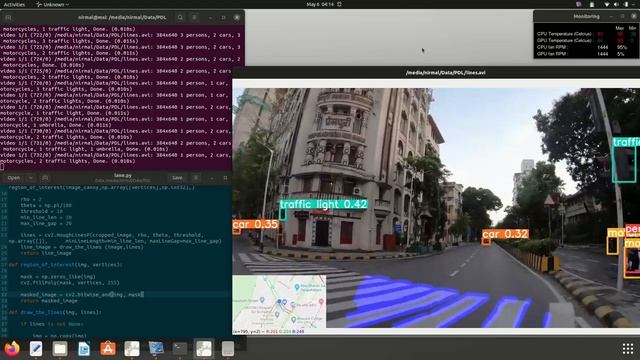Open the Activities overview
The width and height of the screenshot is (640, 360).
coord(14,4)
